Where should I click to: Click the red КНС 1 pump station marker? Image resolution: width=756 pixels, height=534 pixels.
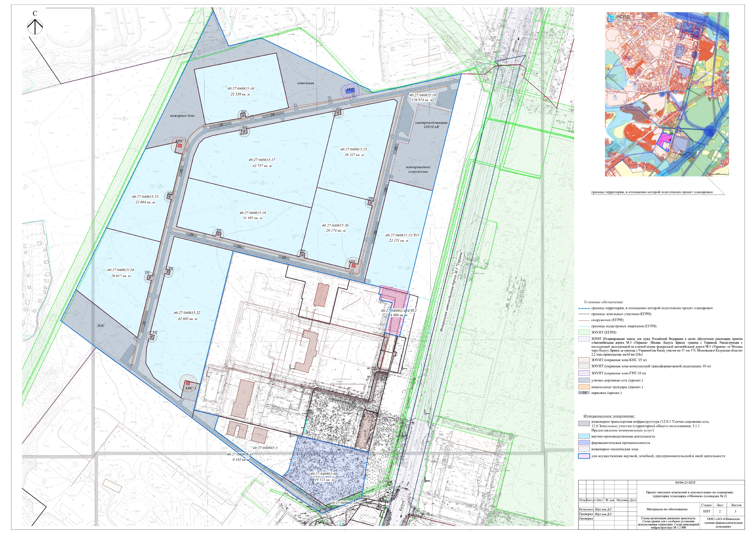tap(180, 146)
